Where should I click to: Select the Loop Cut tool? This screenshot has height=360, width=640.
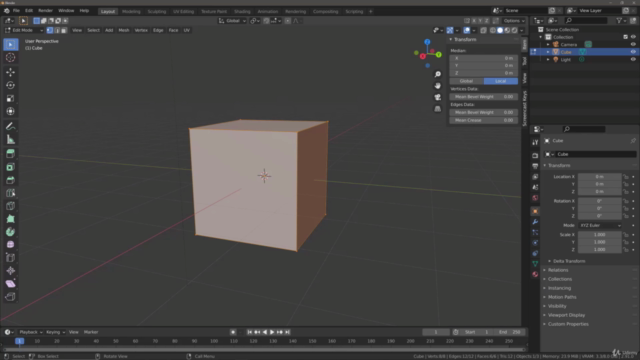coord(11,193)
